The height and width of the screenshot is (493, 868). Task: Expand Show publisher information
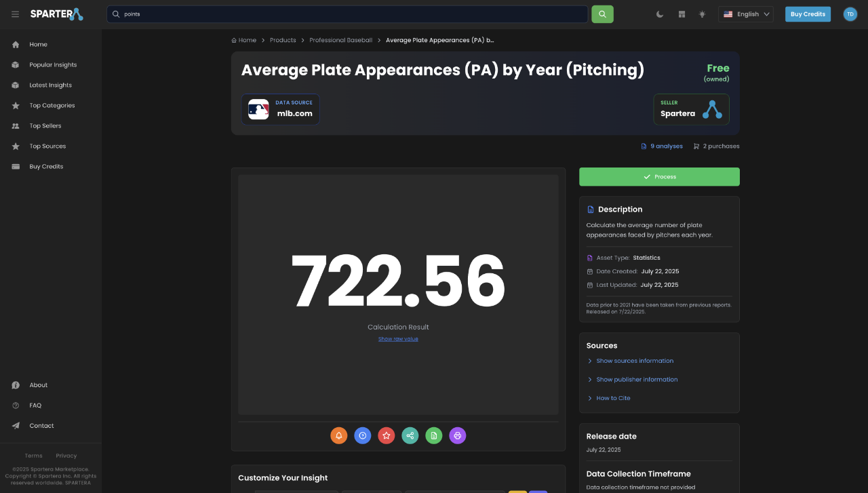(x=637, y=379)
